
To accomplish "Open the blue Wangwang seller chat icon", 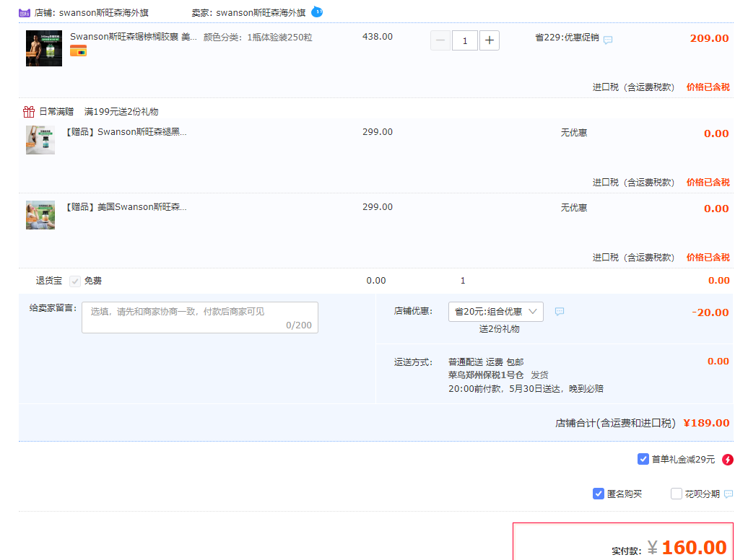I will point(317,12).
